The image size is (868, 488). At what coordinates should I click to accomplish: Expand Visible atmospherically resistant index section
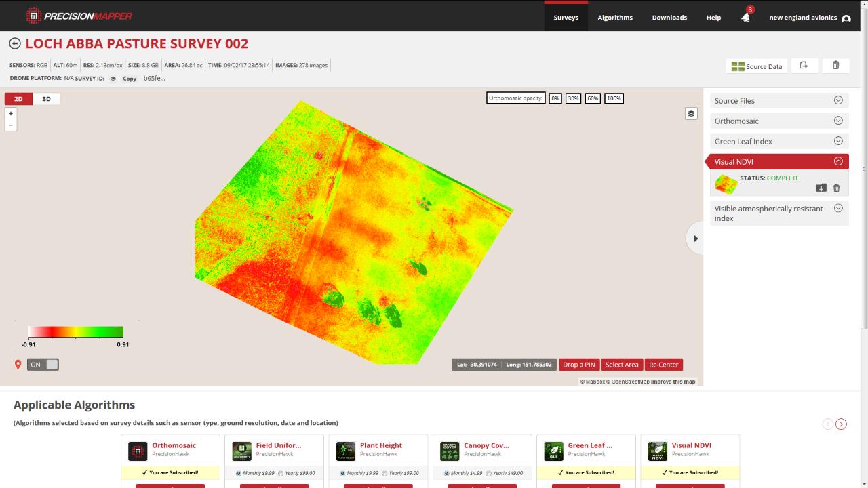click(x=779, y=213)
